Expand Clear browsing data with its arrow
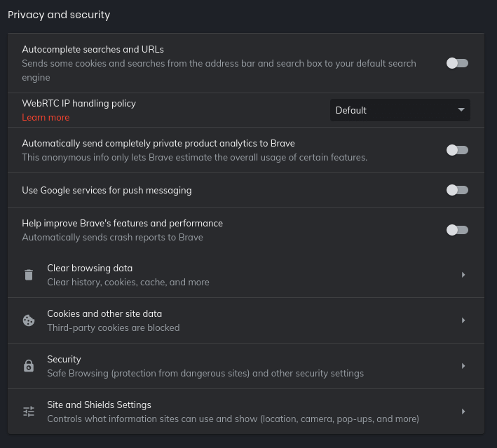The width and height of the screenshot is (497, 448). point(463,275)
